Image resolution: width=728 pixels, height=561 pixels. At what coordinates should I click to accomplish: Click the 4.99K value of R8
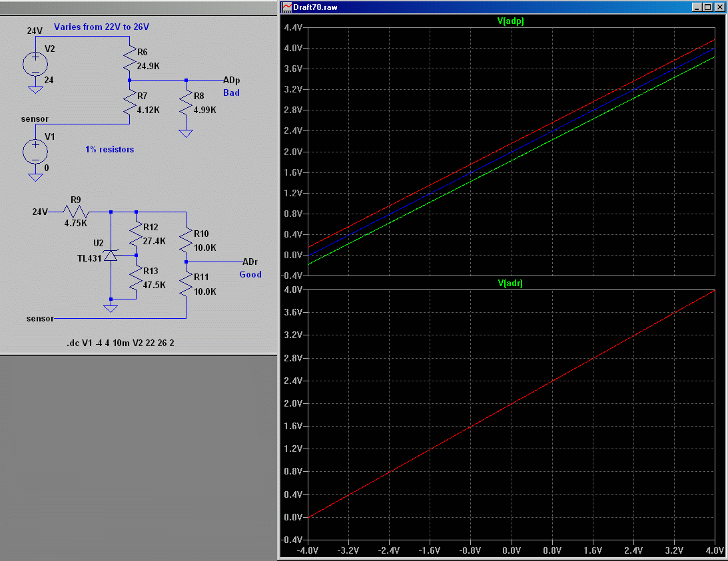point(204,110)
